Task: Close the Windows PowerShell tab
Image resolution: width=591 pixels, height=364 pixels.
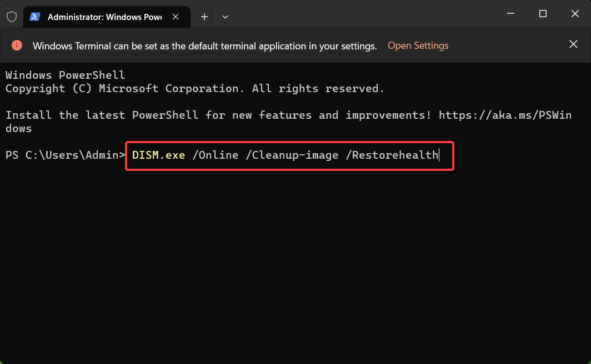Action: pos(176,17)
